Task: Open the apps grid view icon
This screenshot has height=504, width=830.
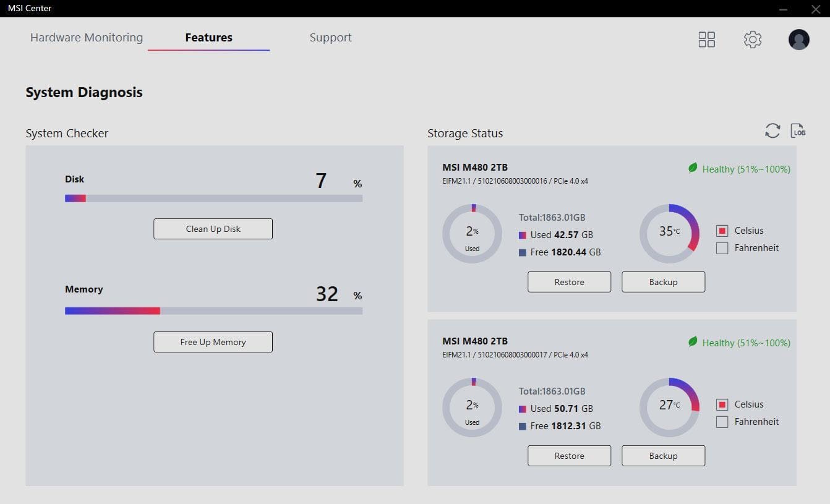Action: (706, 40)
